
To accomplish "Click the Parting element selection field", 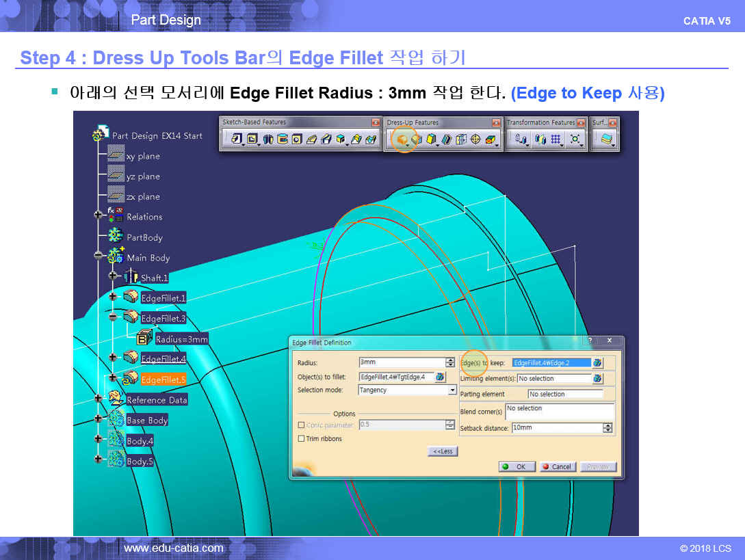I will 565,394.
